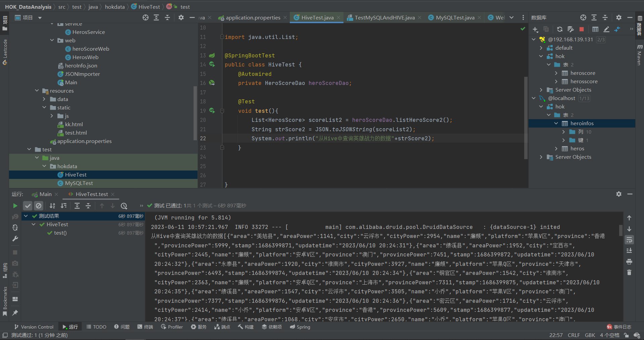Clear console with the trash icon
The height and width of the screenshot is (340, 644).
pyautogui.click(x=629, y=273)
